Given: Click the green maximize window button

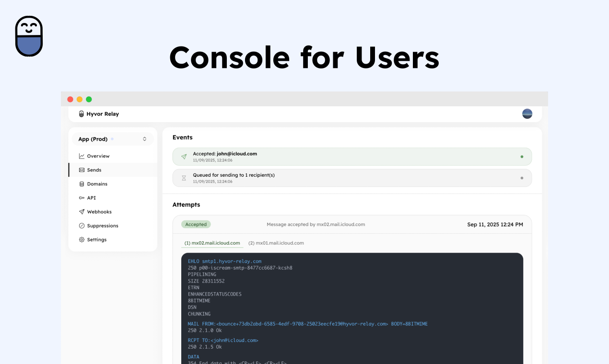Looking at the screenshot, I should click(x=89, y=99).
